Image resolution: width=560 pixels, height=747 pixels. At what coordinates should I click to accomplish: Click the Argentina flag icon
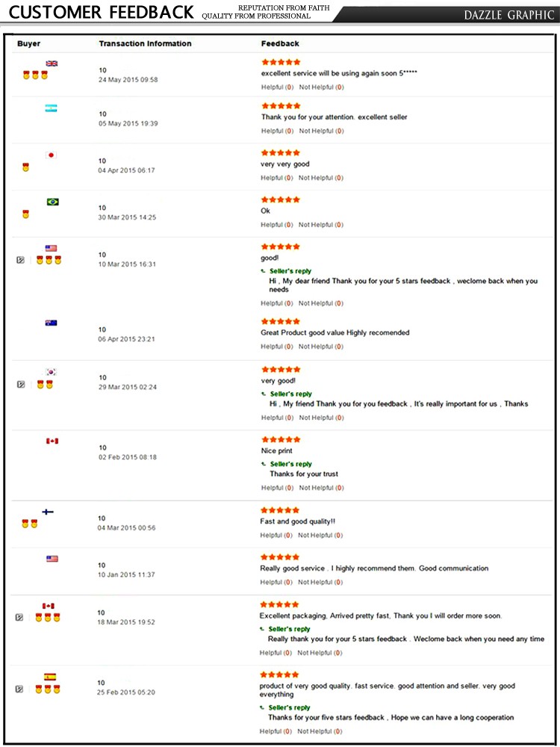tap(51, 108)
